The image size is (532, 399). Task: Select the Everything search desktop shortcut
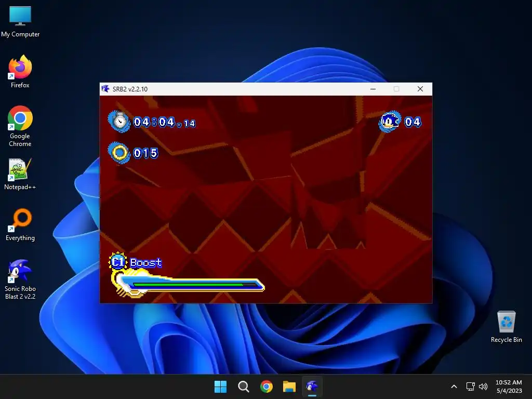20,224
